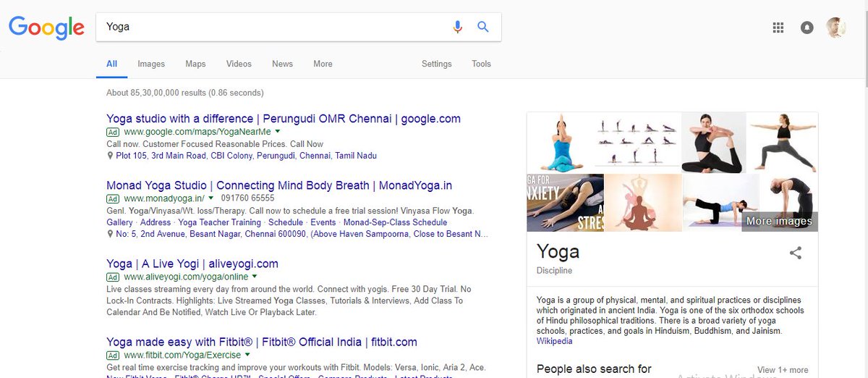
Task: Click location pin beside Plot 105 address
Action: (x=110, y=156)
